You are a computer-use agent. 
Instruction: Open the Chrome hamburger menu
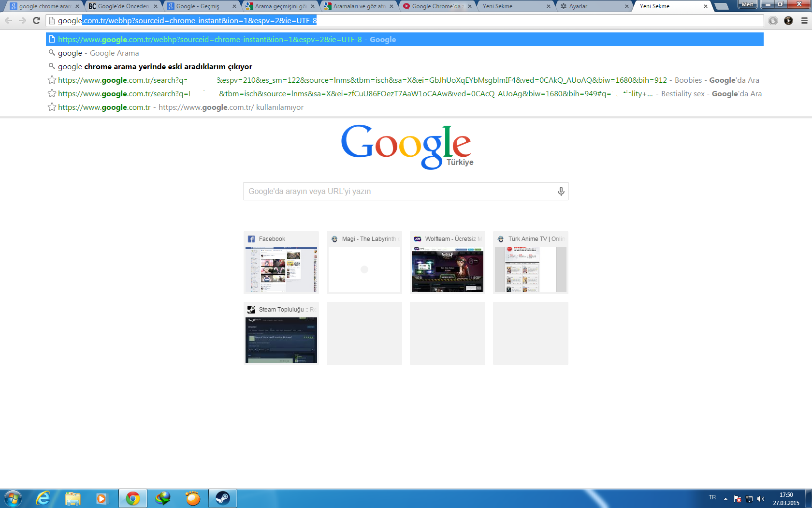(x=804, y=20)
